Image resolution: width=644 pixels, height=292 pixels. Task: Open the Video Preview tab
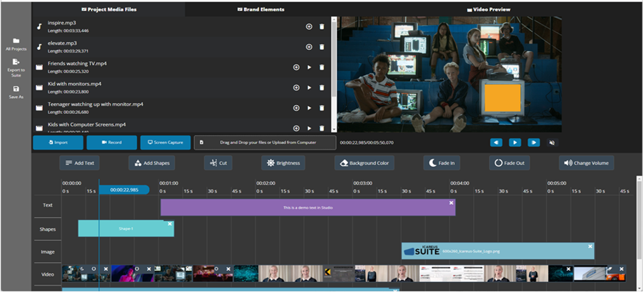489,9
